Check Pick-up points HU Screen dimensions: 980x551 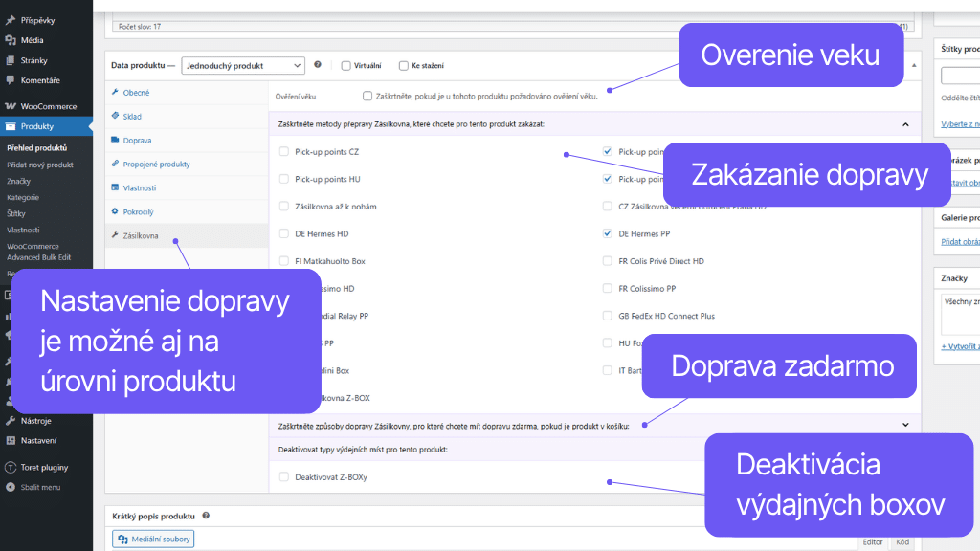pyautogui.click(x=284, y=179)
